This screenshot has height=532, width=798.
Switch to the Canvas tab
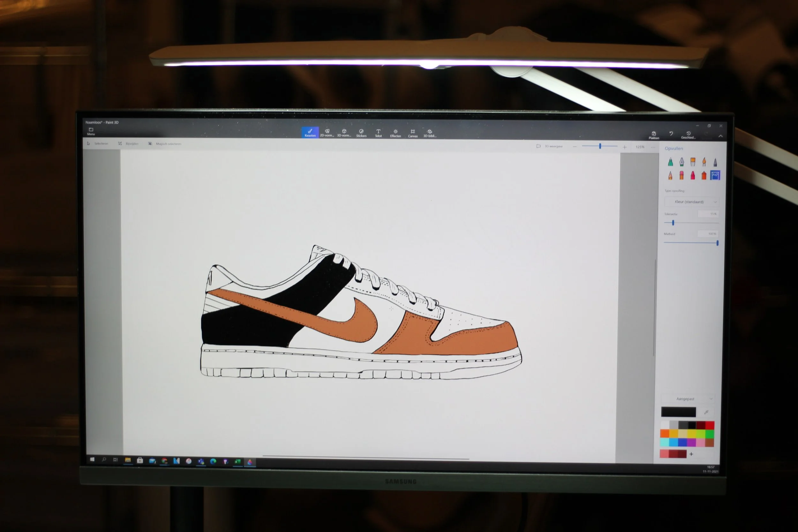(x=413, y=133)
